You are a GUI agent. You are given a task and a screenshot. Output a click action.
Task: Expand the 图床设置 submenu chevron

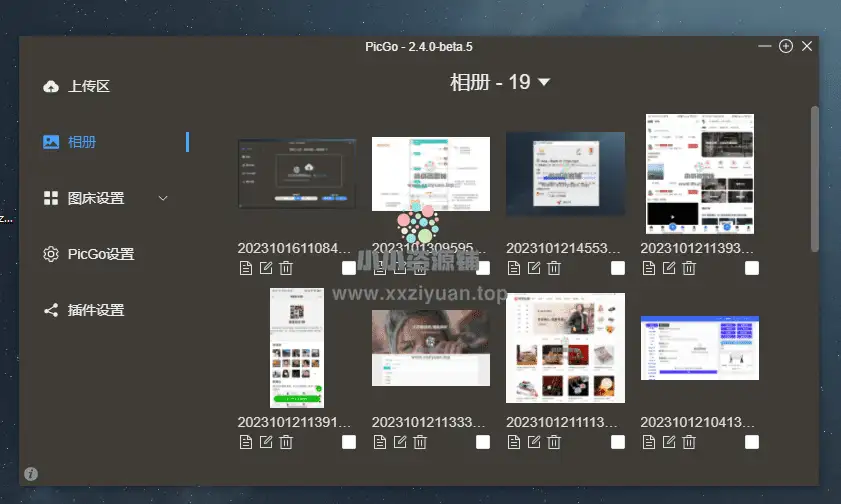tap(164, 198)
